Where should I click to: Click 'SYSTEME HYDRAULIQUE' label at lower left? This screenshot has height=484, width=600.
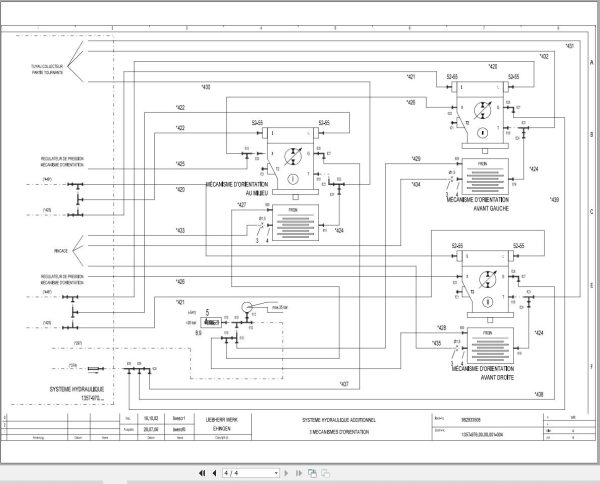click(x=77, y=389)
